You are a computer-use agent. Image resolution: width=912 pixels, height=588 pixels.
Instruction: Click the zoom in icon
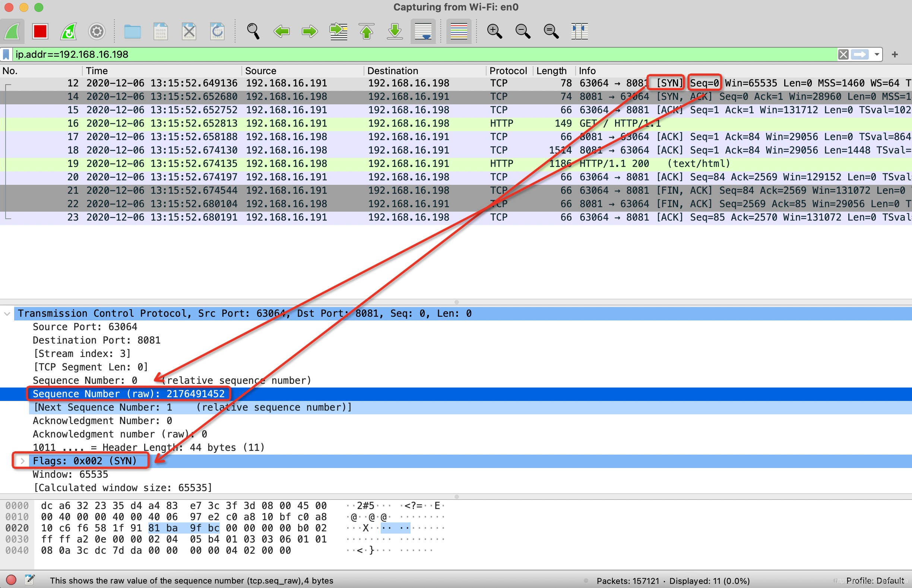pos(494,31)
